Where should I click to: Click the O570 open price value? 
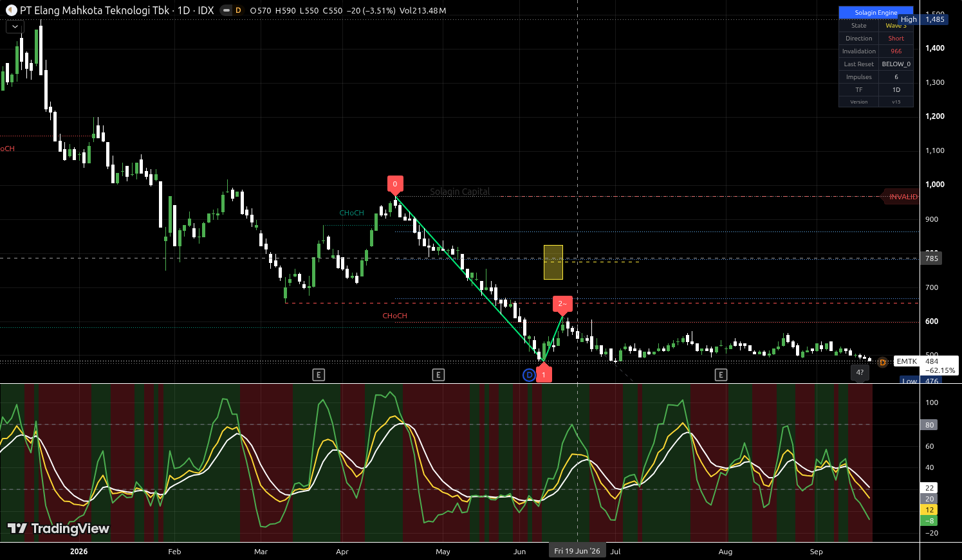coord(261,11)
